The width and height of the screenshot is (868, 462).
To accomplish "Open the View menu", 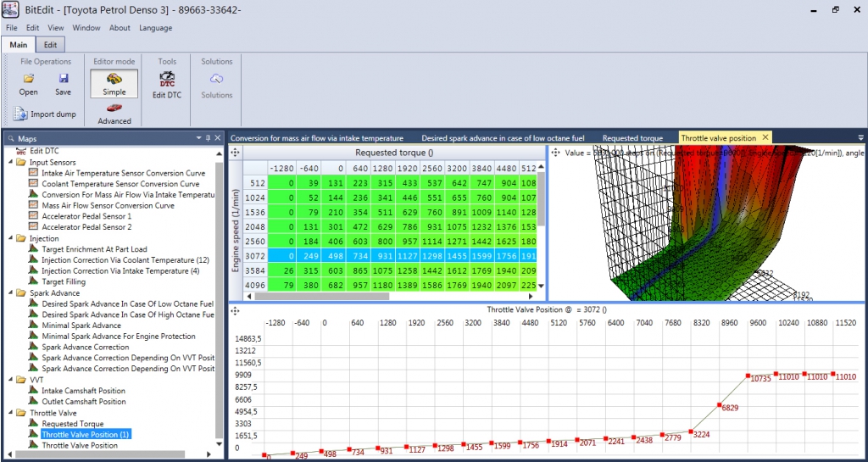I will point(55,28).
